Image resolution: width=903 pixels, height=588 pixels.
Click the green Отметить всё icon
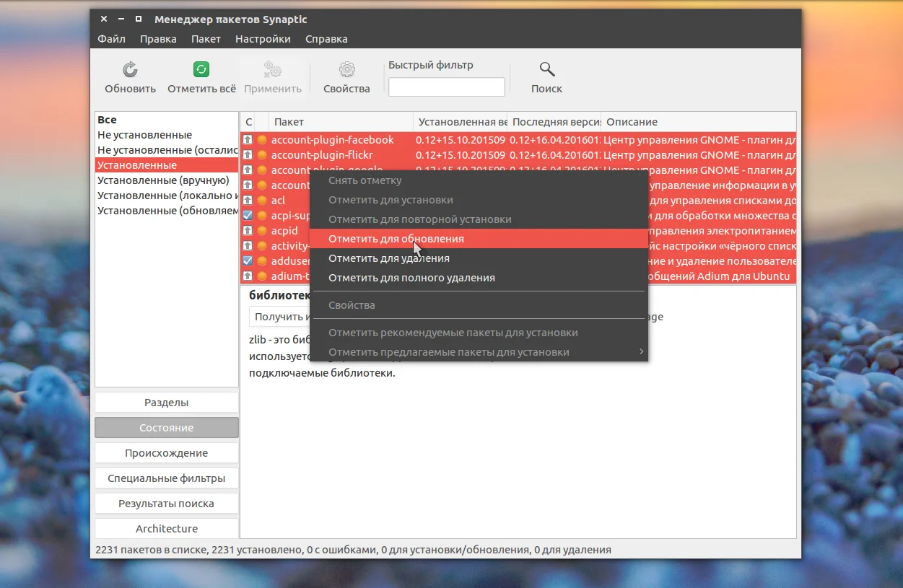coord(201,70)
